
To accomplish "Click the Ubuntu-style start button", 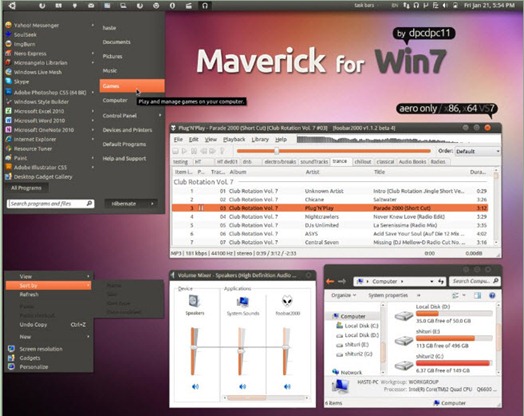I will [x=12, y=5].
